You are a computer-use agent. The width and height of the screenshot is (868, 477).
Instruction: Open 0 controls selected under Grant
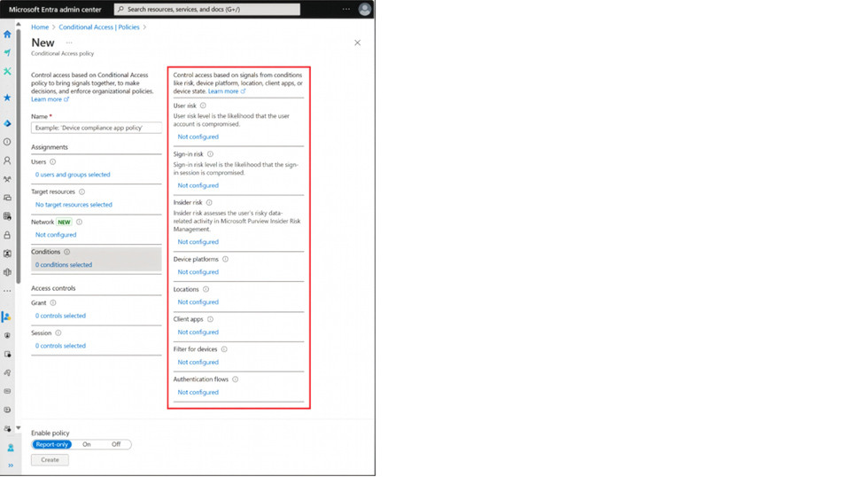tap(60, 316)
